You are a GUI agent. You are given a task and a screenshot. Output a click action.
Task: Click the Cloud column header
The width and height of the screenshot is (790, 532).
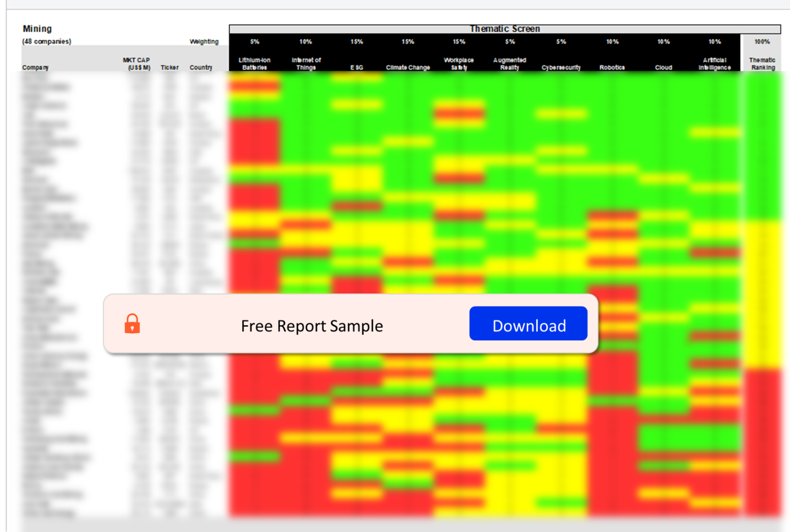(x=663, y=67)
